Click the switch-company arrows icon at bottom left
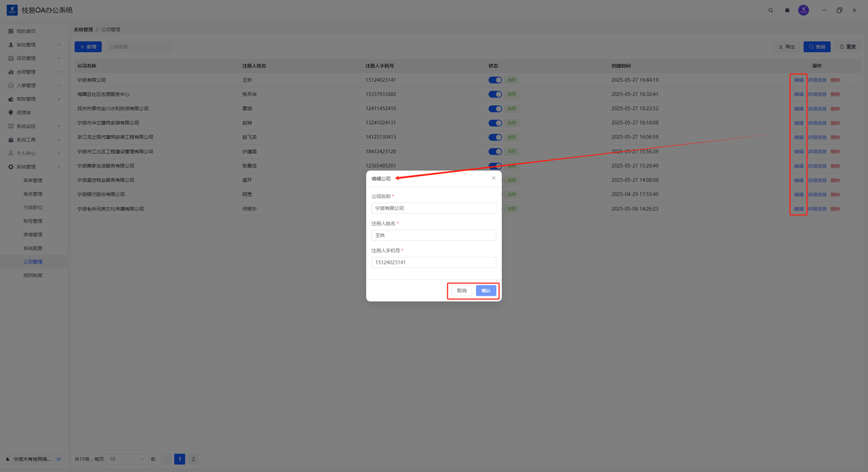Screen dimensions: 868x472 59,459
